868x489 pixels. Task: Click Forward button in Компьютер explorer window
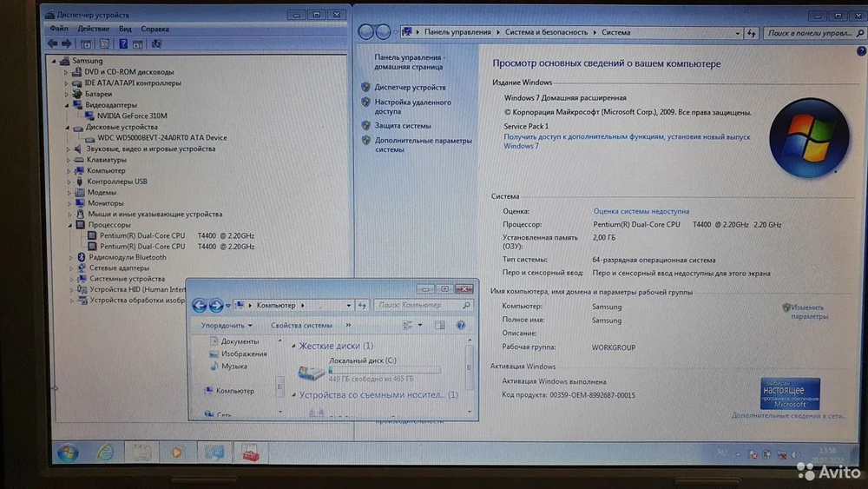pyautogui.click(x=216, y=305)
